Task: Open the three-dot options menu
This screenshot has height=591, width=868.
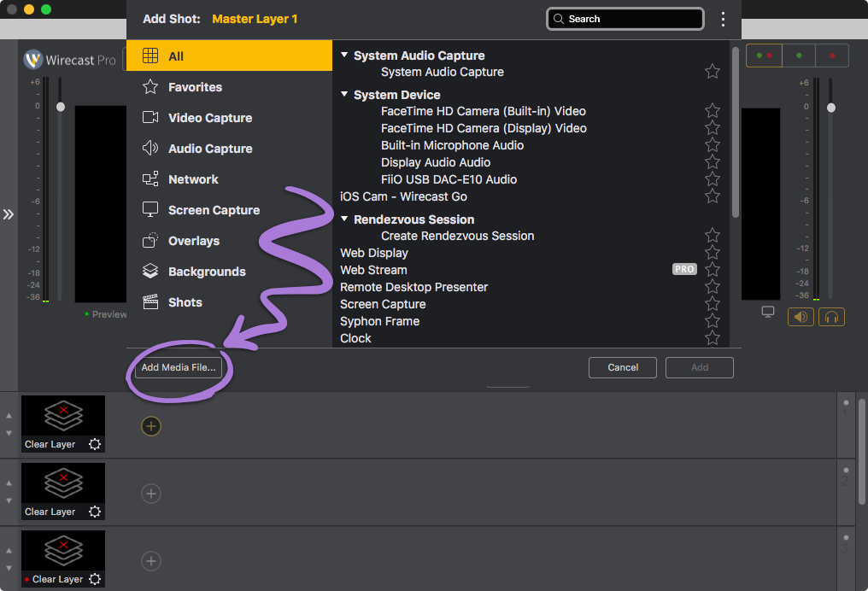Action: point(723,20)
